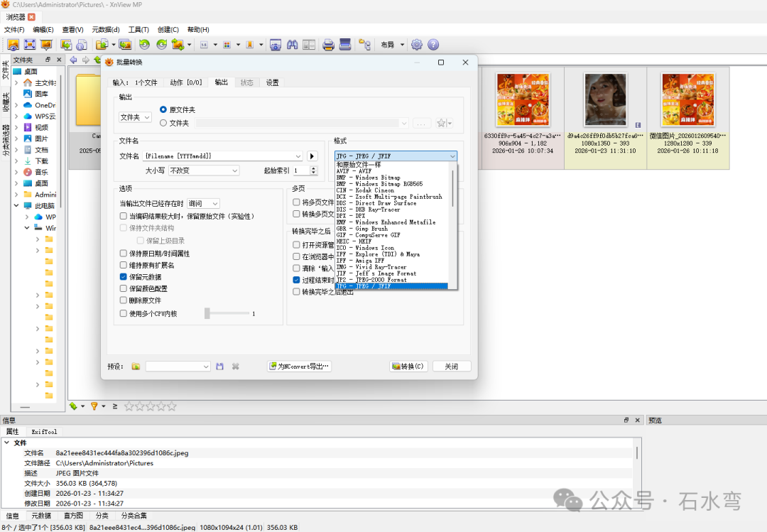Click the save preset floppy disk icon

tap(219, 366)
